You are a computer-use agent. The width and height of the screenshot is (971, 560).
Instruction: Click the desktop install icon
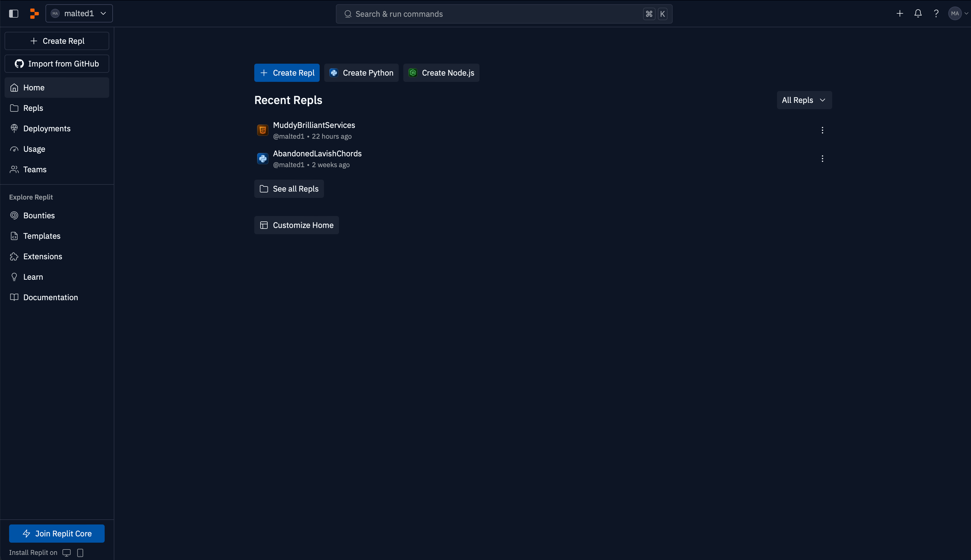(67, 553)
